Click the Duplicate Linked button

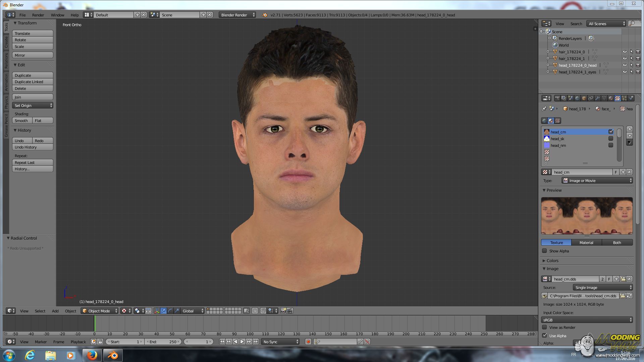(x=32, y=82)
